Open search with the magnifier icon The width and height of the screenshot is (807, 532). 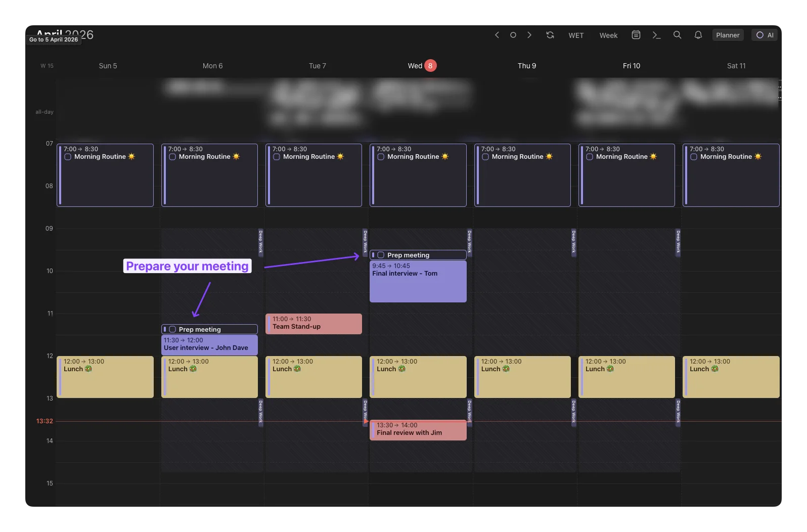[x=677, y=35]
